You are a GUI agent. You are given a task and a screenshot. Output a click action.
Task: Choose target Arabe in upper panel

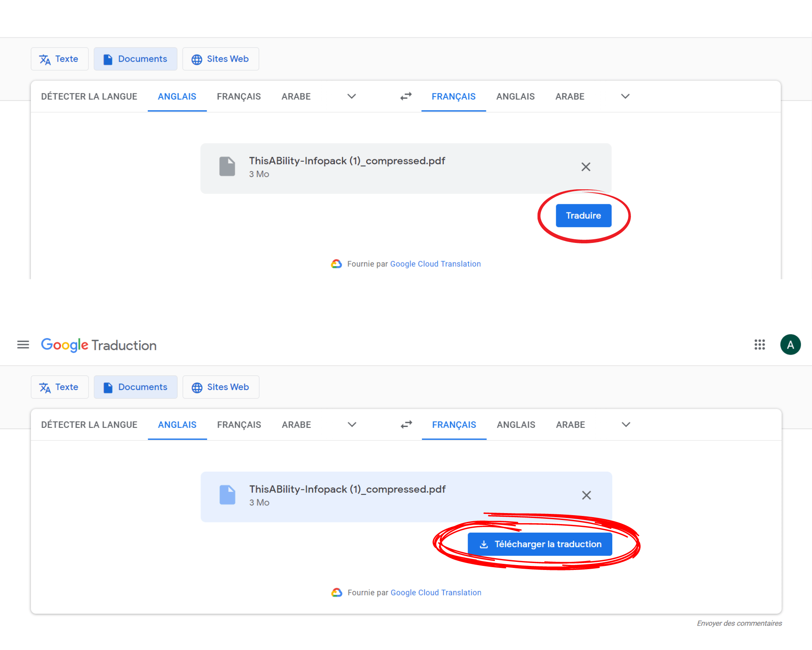coord(570,97)
